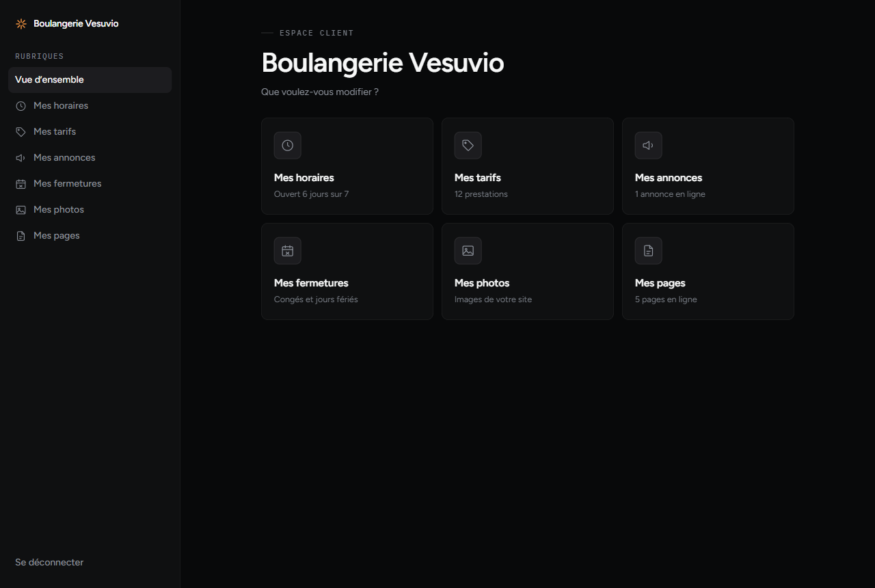
Task: Click the text "12 prestations"
Action: [481, 194]
